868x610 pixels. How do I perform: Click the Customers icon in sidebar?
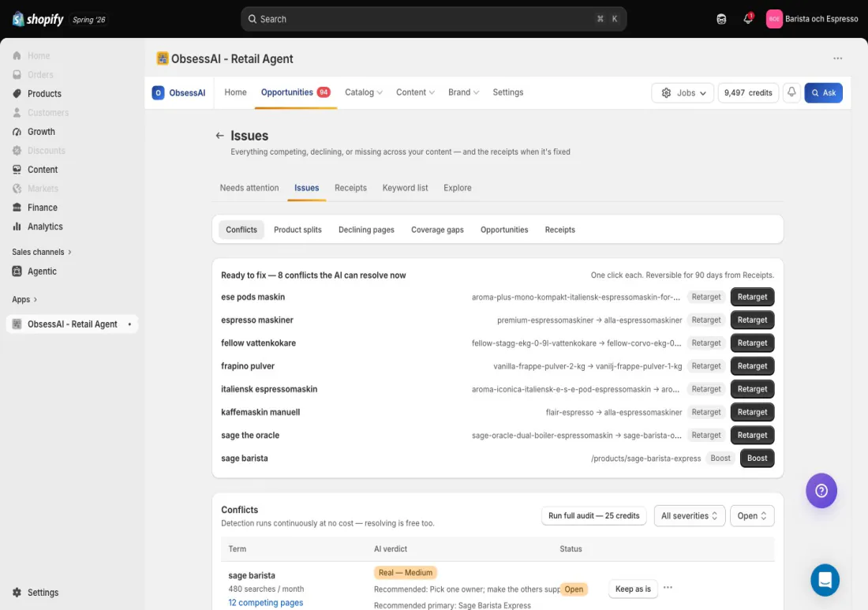(x=17, y=112)
